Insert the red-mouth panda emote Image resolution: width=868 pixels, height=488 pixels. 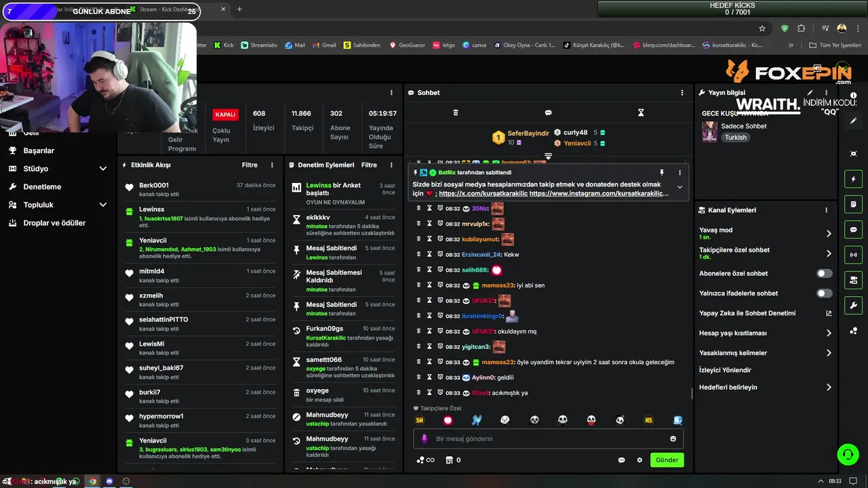591,420
